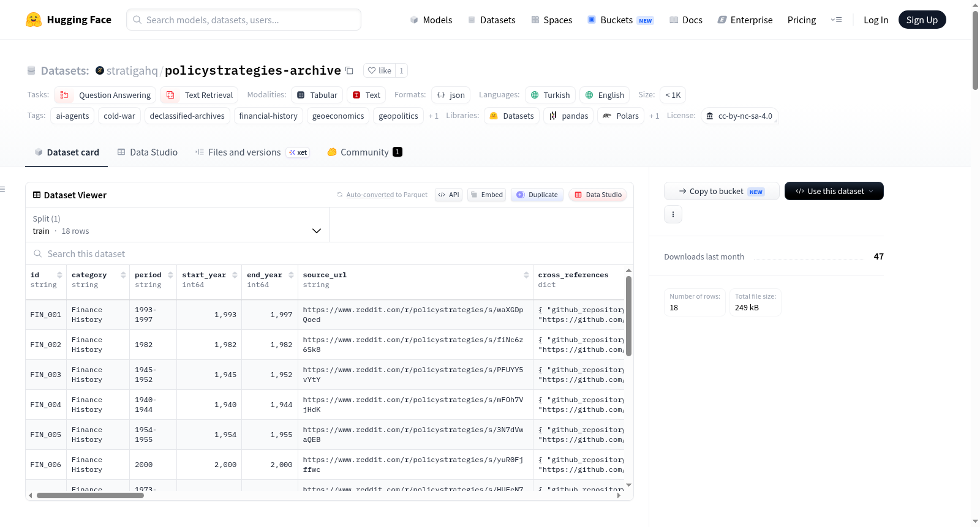Sort by the period column

point(170,275)
